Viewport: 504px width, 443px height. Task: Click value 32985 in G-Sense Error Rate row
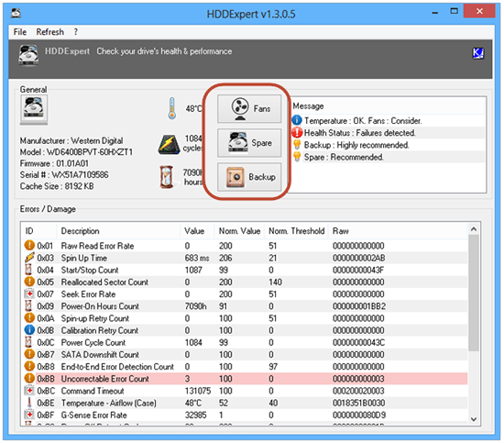(196, 415)
